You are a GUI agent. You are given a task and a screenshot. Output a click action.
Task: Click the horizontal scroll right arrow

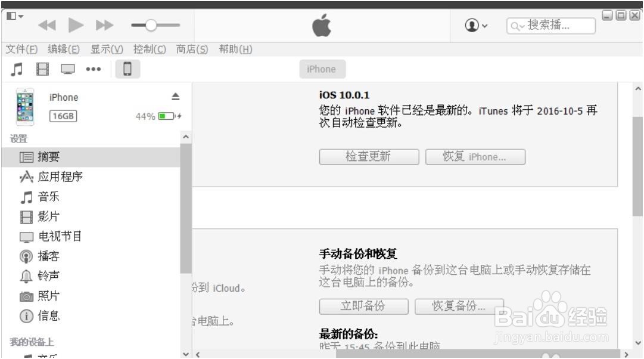626,354
